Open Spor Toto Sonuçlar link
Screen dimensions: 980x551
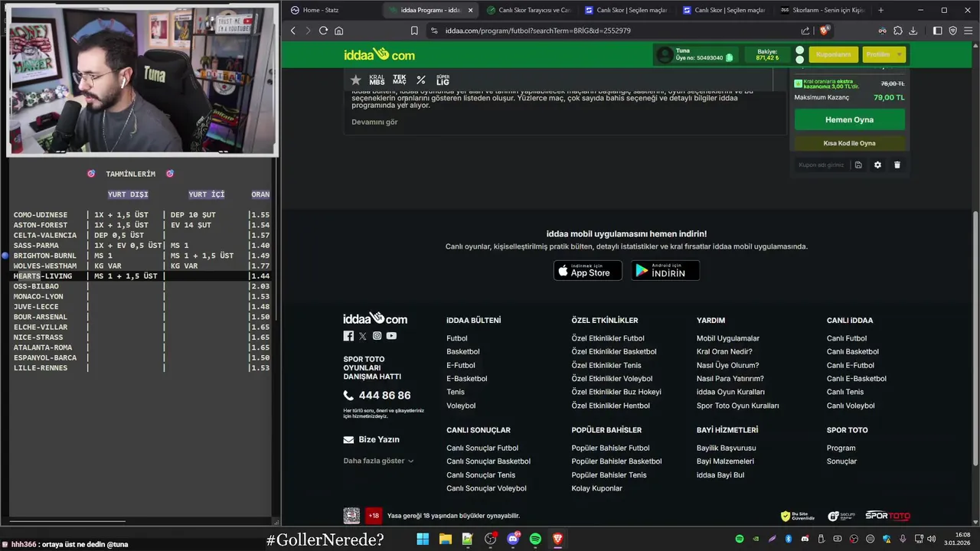point(841,461)
